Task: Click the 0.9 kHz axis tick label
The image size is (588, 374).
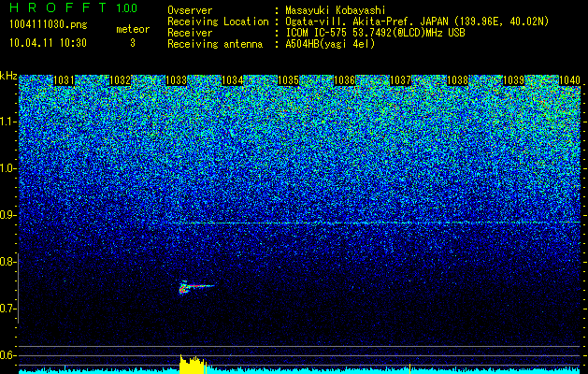Action: pos(7,215)
